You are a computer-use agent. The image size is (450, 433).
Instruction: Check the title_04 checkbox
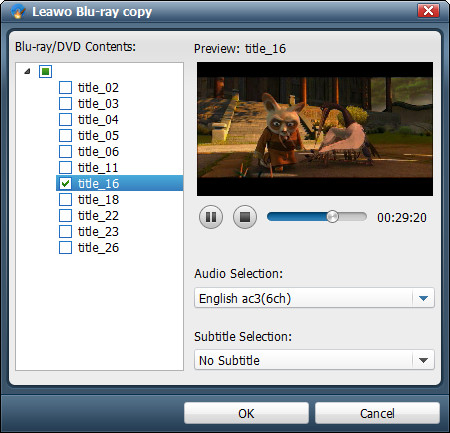tap(65, 119)
